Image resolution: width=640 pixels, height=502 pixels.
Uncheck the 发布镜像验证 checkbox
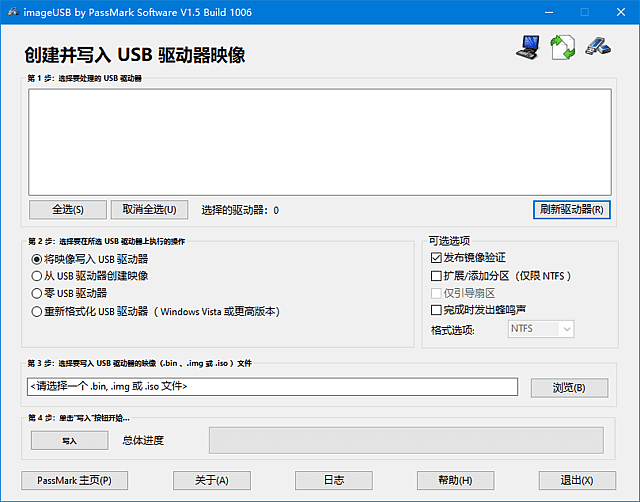tap(436, 258)
